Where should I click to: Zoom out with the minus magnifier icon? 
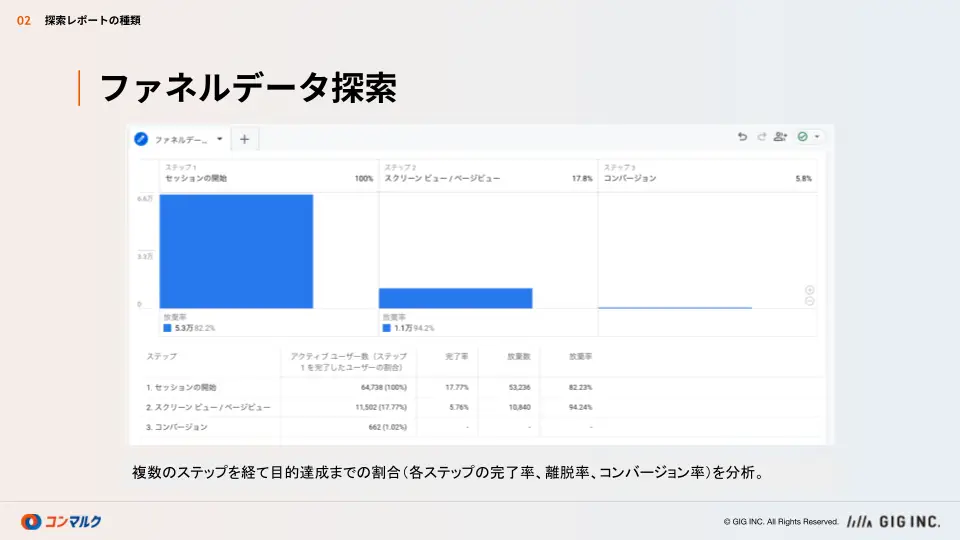pos(809,301)
